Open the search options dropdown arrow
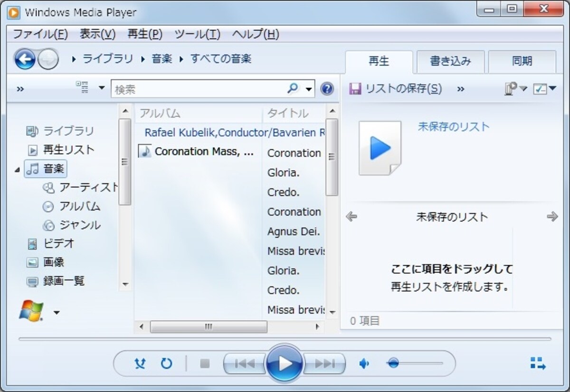Screen dimensions: 570x392 tap(309, 89)
